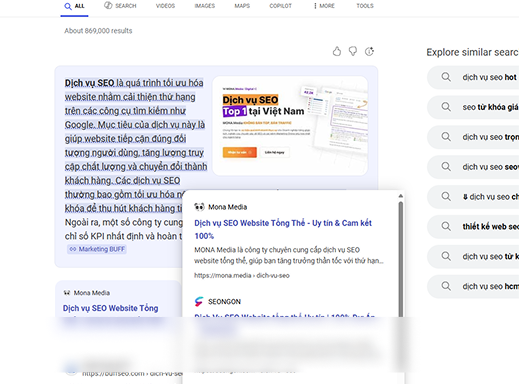This screenshot has width=519, height=385.
Task: Click the thumbs down feedback icon
Action: [x=353, y=51]
